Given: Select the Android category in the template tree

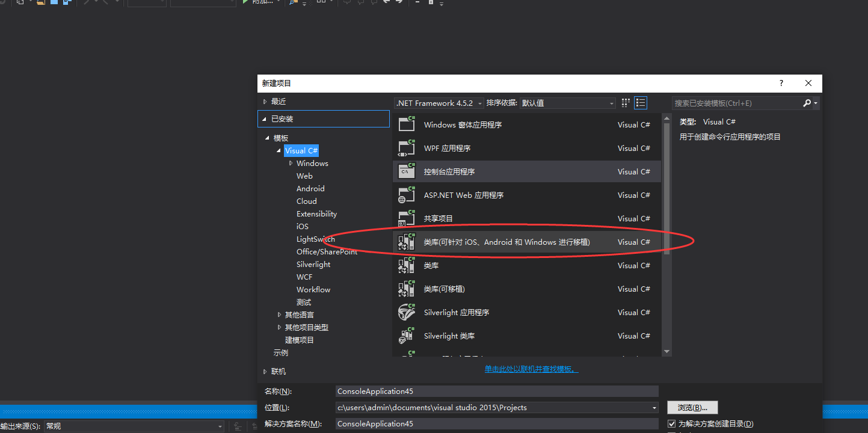Looking at the screenshot, I should pos(310,188).
